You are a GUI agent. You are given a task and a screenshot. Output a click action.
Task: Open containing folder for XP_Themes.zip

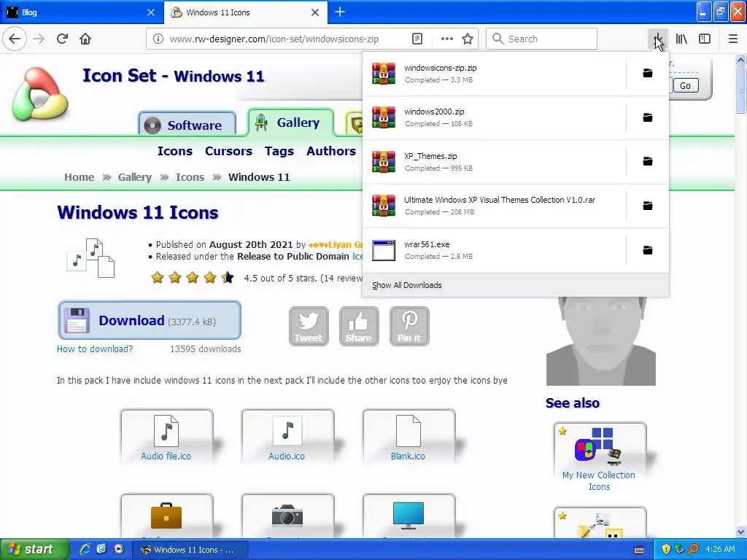648,161
